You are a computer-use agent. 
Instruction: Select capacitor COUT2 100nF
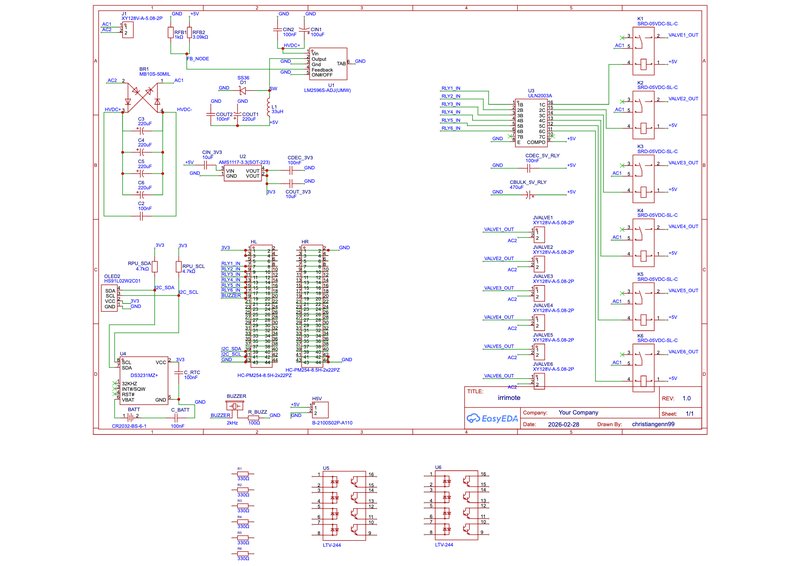pos(210,114)
